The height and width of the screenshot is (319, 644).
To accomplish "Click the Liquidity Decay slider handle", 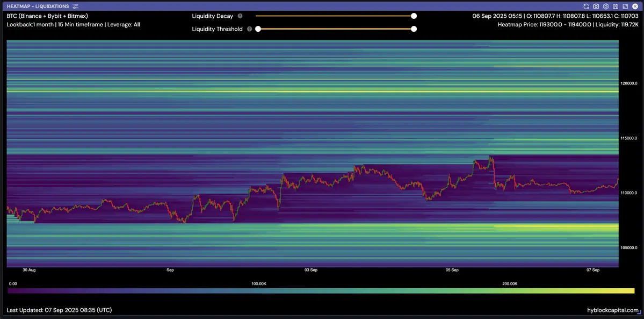I will tap(414, 16).
